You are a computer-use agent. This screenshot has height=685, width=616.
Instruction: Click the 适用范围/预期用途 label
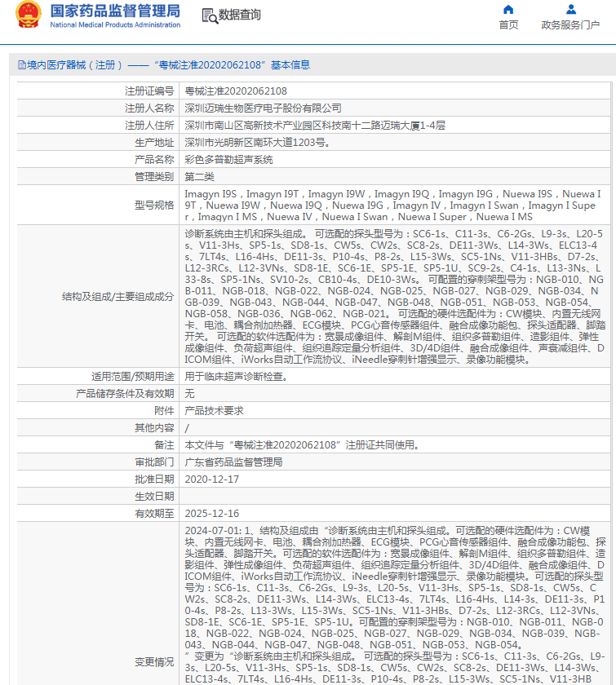point(132,376)
